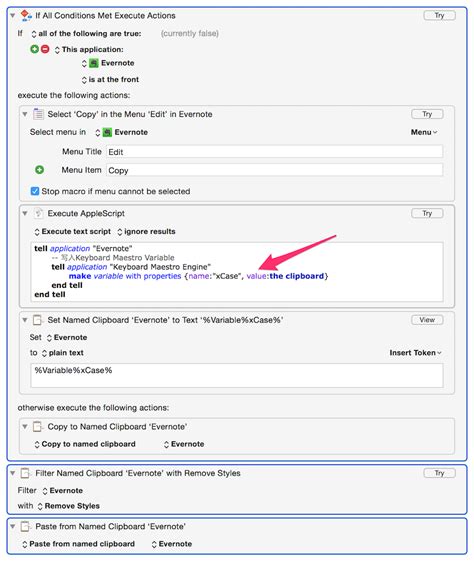Open the 'Copy to named clipboard' popup
This screenshot has height=563, width=474.
[85, 444]
